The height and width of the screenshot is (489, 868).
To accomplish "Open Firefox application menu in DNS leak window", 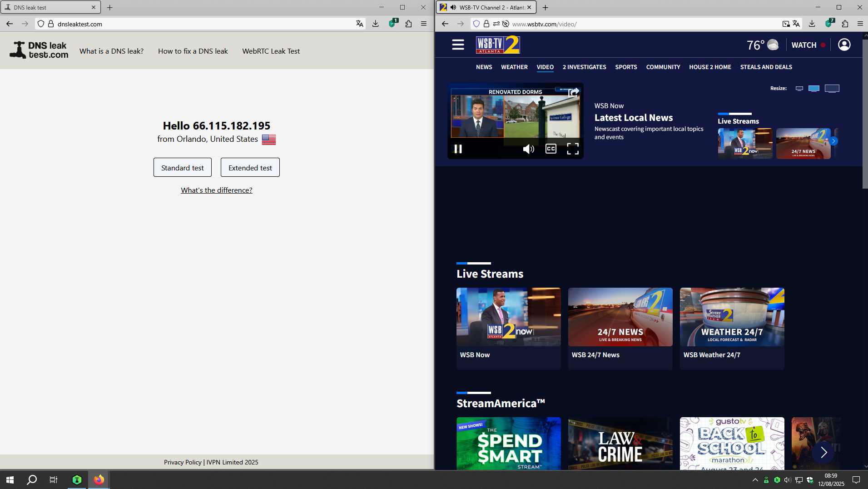I will [x=424, y=24].
